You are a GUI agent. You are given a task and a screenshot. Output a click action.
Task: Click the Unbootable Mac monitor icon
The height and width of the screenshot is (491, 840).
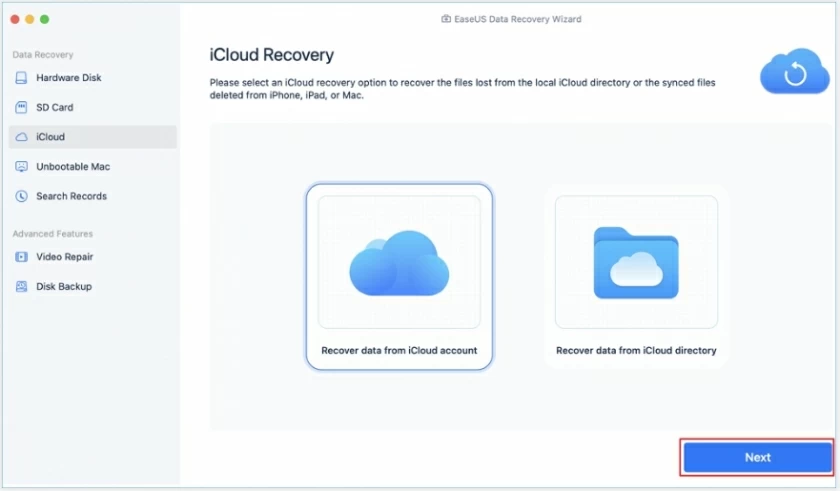[21, 167]
